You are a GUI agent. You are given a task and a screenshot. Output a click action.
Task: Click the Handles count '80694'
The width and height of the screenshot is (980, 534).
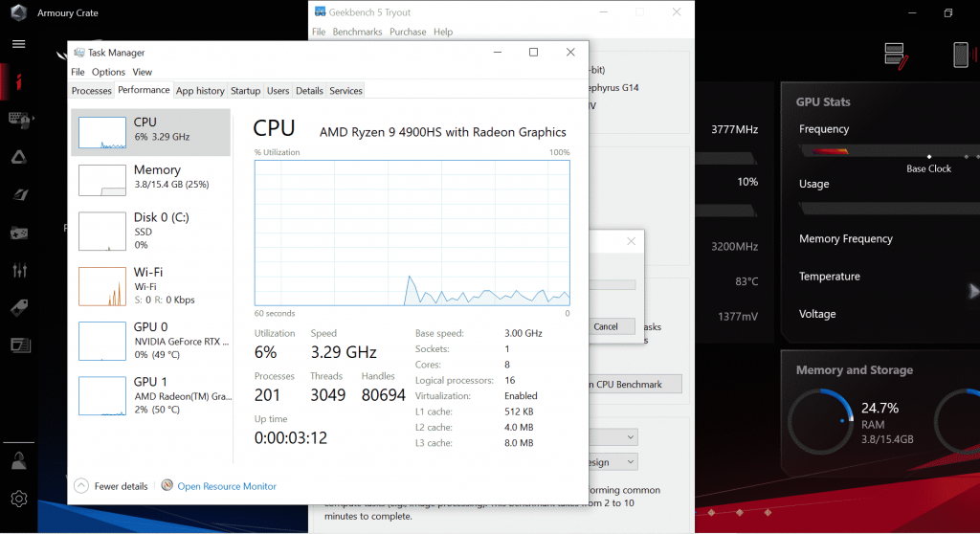tap(384, 395)
